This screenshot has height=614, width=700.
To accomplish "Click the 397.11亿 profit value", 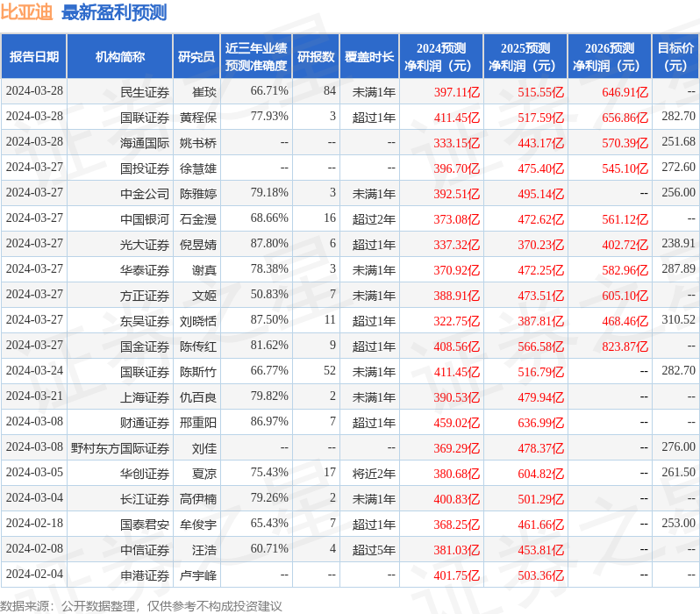I will click(457, 92).
